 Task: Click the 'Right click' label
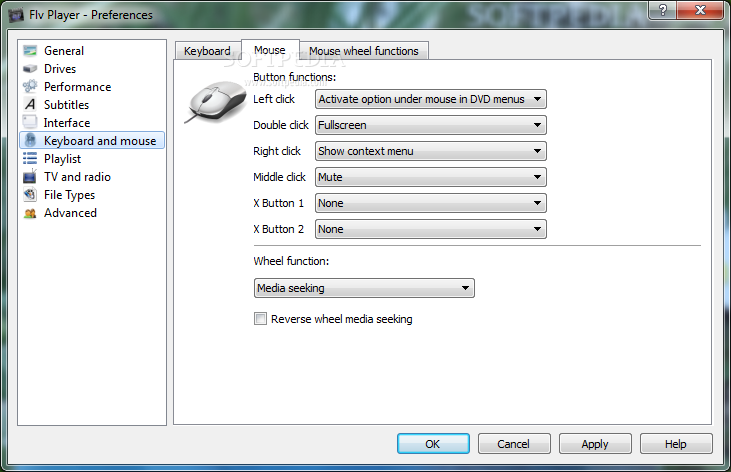tap(277, 151)
